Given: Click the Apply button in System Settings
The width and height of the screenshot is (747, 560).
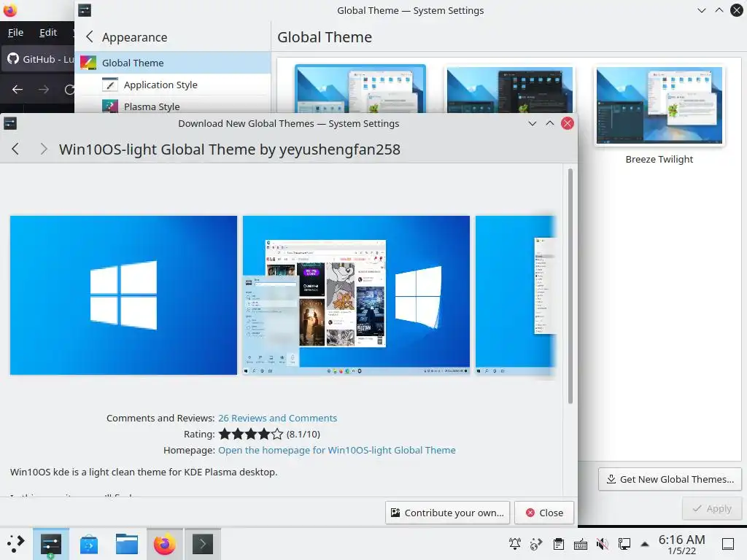Looking at the screenshot, I should [x=712, y=508].
